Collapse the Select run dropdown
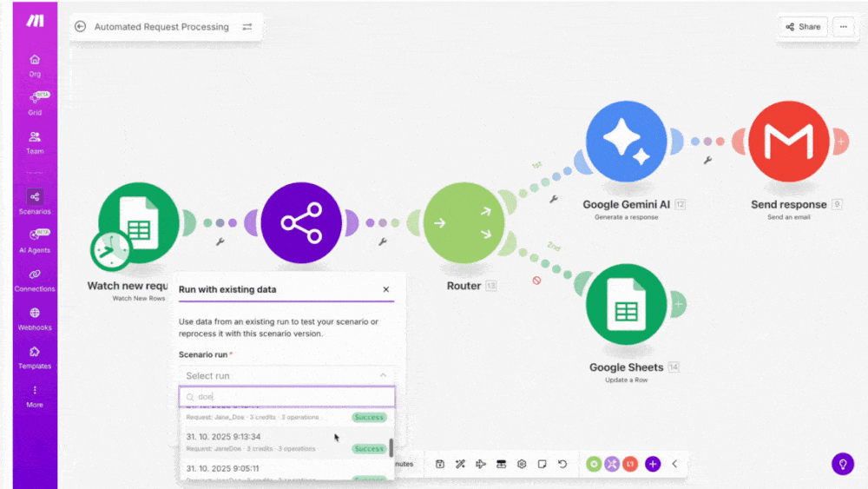This screenshot has width=868, height=489. pos(383,375)
